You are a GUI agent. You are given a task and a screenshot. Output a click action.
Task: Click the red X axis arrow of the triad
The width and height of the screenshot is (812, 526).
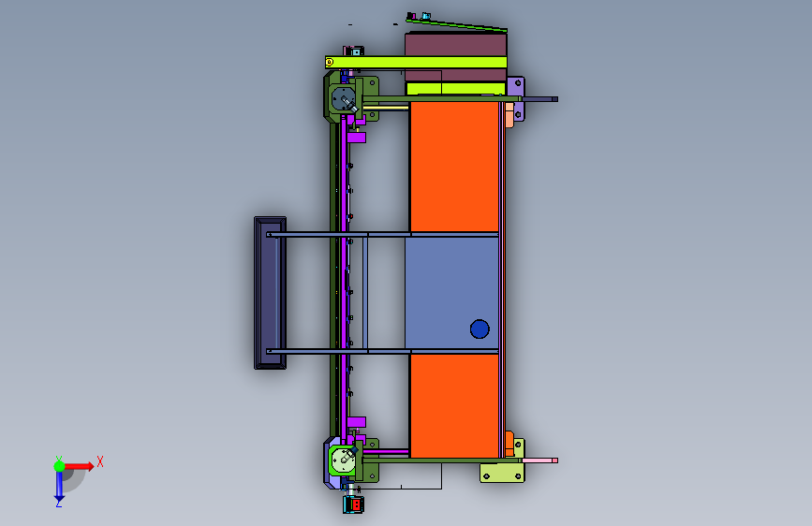click(x=79, y=466)
